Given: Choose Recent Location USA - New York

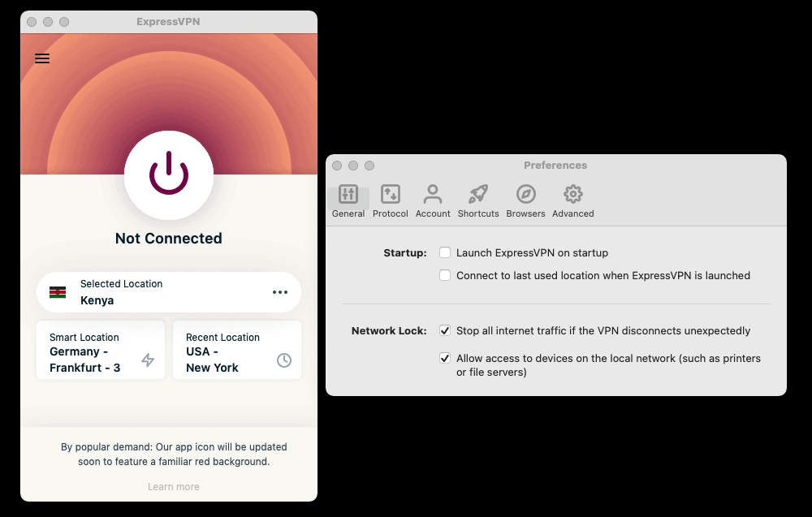Looking at the screenshot, I should point(236,350).
